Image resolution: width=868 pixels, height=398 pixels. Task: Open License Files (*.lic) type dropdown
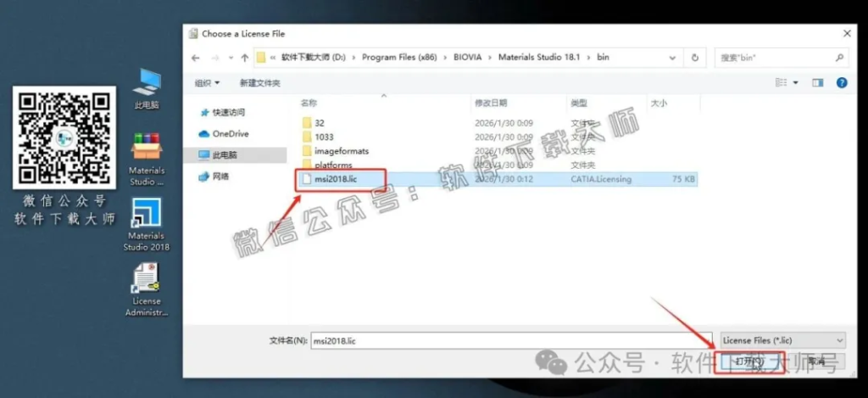[x=782, y=341]
